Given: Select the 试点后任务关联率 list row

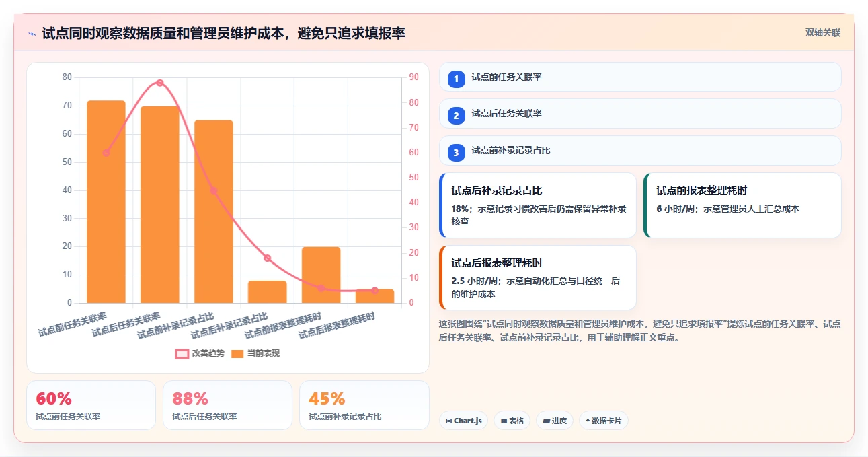Looking at the screenshot, I should tap(640, 113).
